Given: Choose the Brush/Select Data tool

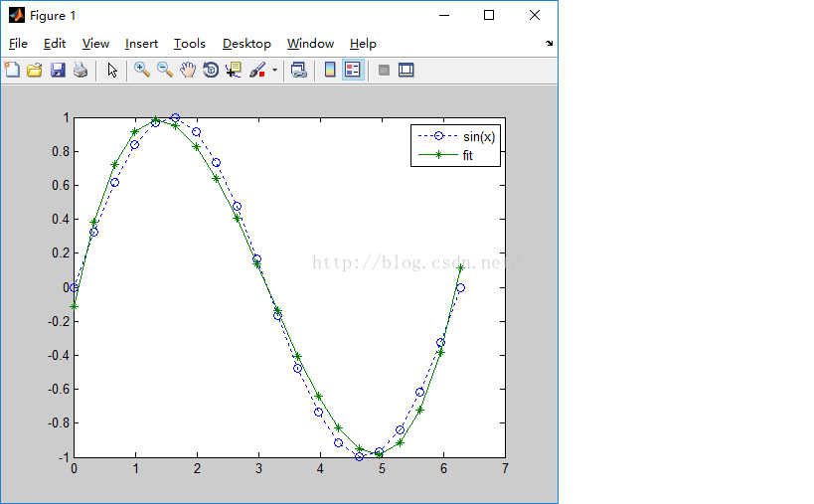Looking at the screenshot, I should click(257, 70).
